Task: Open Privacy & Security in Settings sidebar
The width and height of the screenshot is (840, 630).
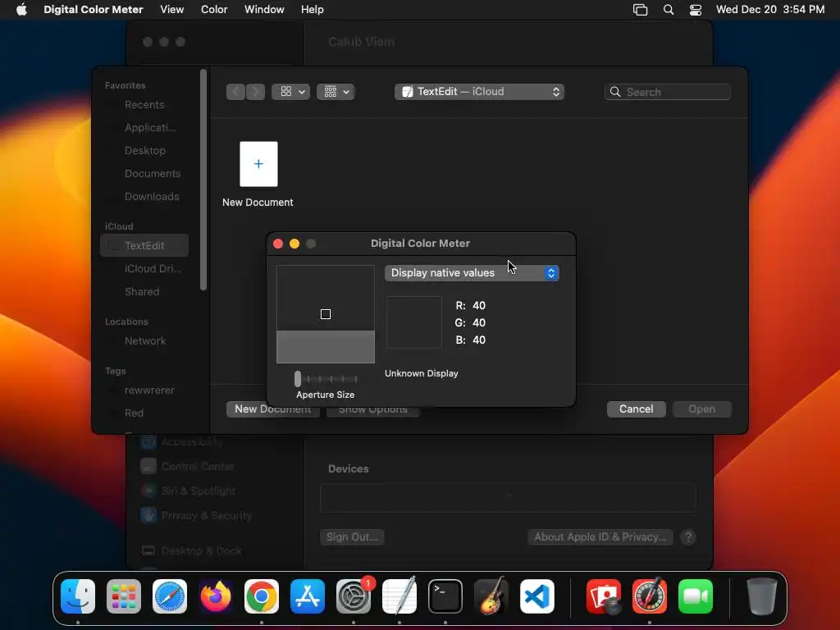Action: pyautogui.click(x=197, y=515)
